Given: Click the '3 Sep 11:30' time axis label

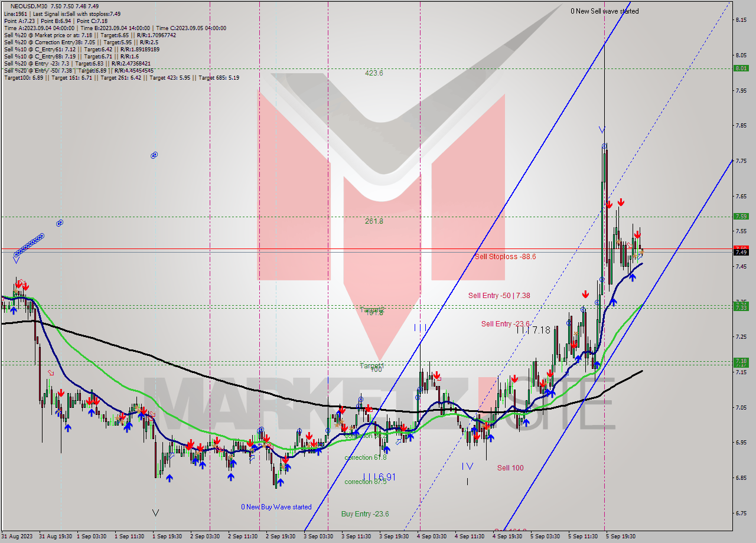Looking at the screenshot, I should pyautogui.click(x=356, y=537).
